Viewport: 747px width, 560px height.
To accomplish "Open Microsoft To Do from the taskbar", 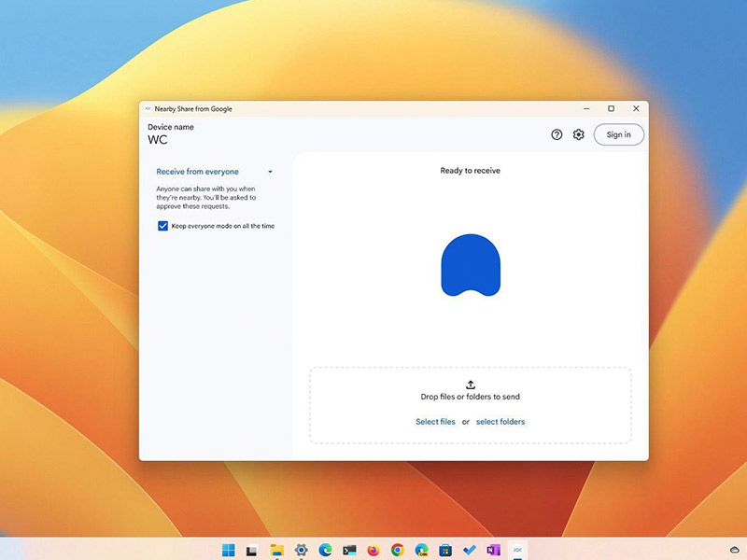I will (x=470, y=550).
